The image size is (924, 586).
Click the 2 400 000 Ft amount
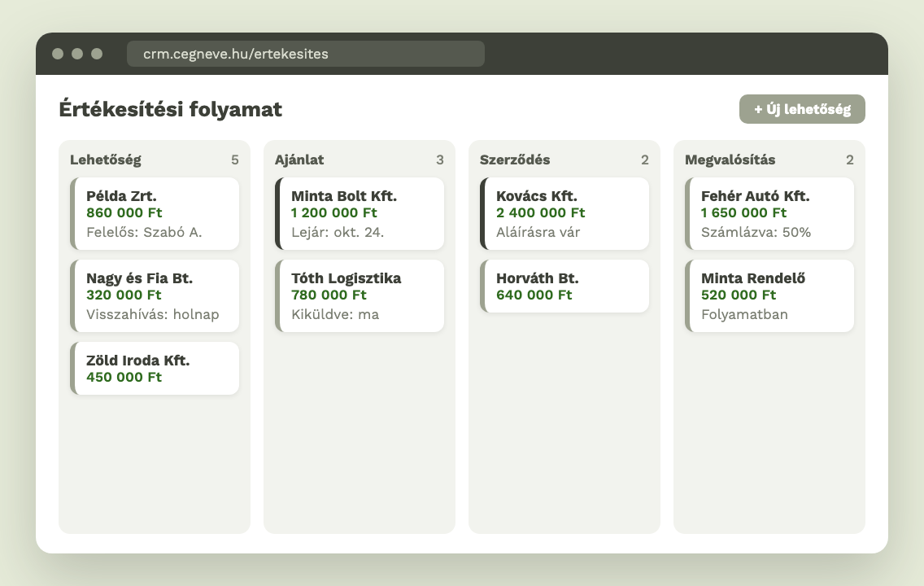(540, 212)
